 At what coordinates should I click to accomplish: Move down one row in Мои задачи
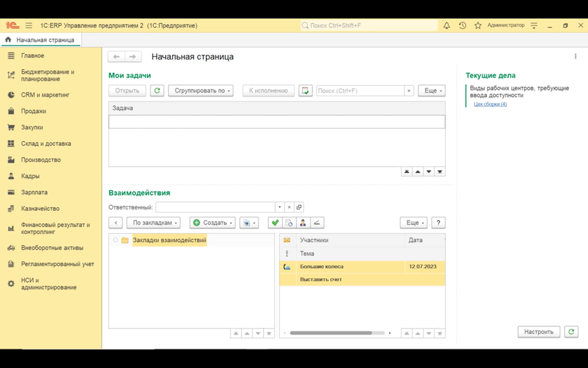(429, 172)
